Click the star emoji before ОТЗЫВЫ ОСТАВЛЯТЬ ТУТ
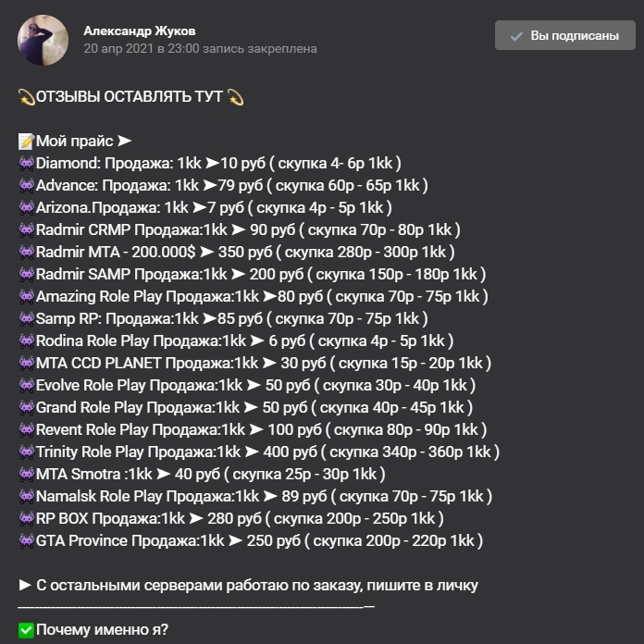644x644 pixels. [26, 97]
